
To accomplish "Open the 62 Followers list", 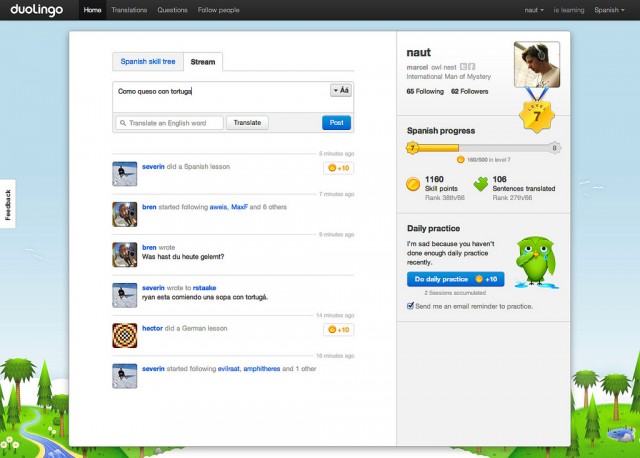I will [x=469, y=91].
